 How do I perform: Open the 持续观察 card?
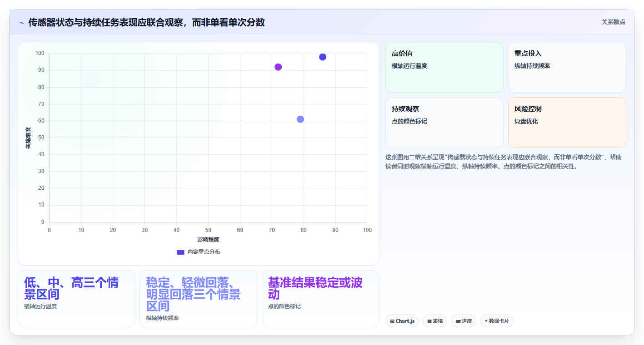[x=444, y=123]
